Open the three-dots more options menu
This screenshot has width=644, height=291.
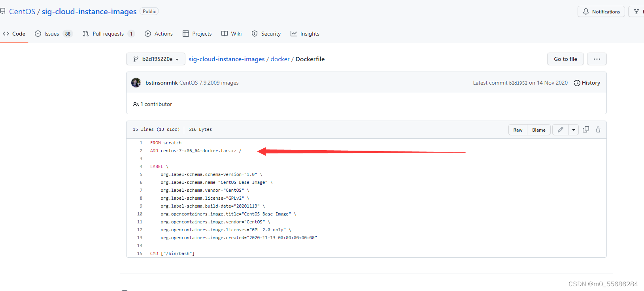tap(597, 59)
